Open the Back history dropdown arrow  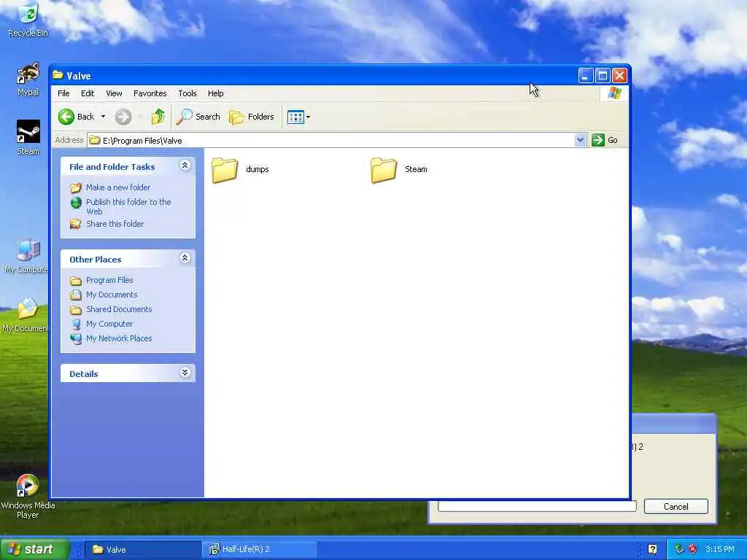pos(103,117)
